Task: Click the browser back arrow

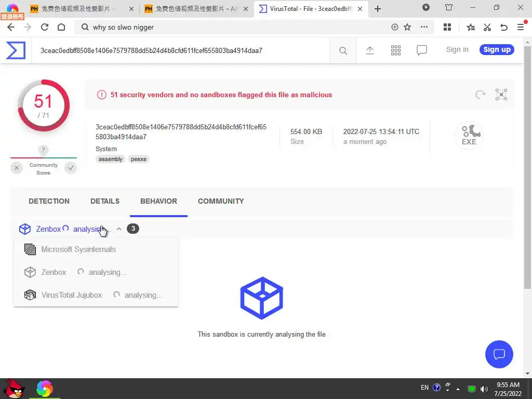Action: [11, 27]
